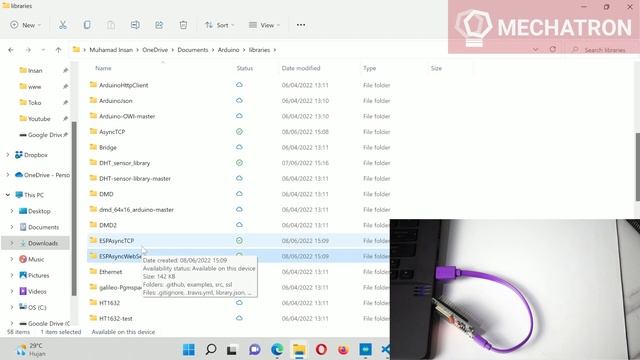Screen dimensions: 640x360
Task: Select Downloads in the navigation pane
Action: click(36, 243)
